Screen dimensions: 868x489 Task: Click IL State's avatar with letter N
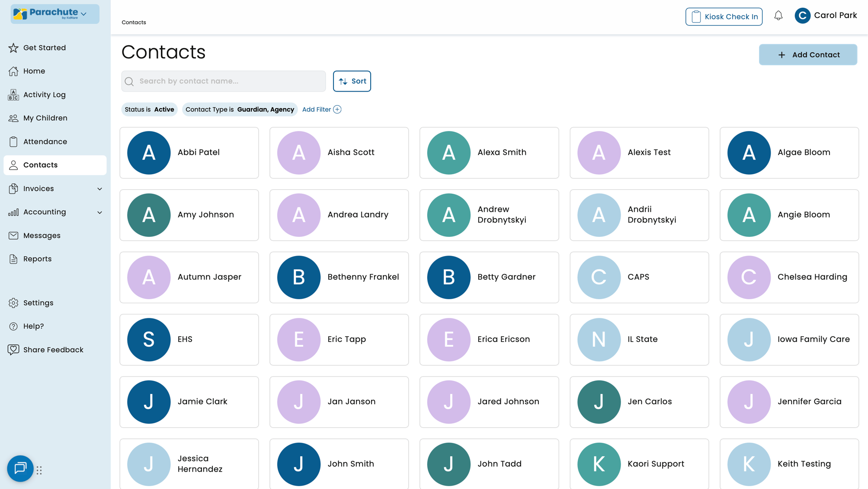click(599, 339)
